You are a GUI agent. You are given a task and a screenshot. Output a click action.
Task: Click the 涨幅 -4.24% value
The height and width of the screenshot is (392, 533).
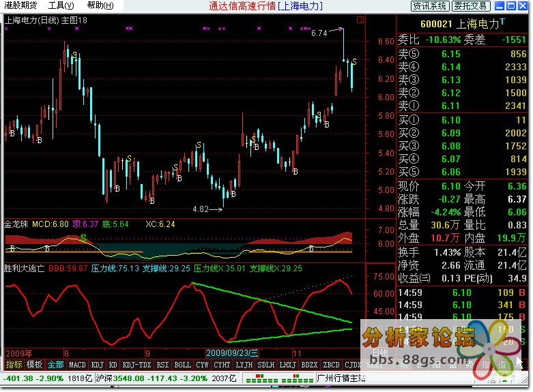click(446, 212)
